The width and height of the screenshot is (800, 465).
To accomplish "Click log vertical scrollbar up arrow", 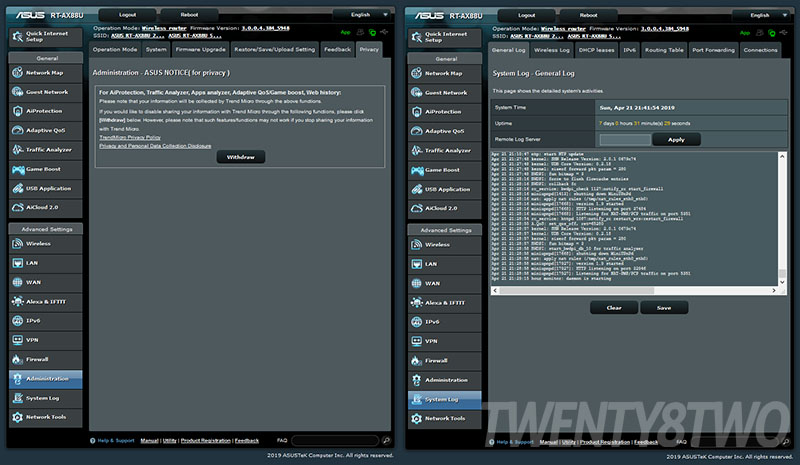I will [x=782, y=156].
